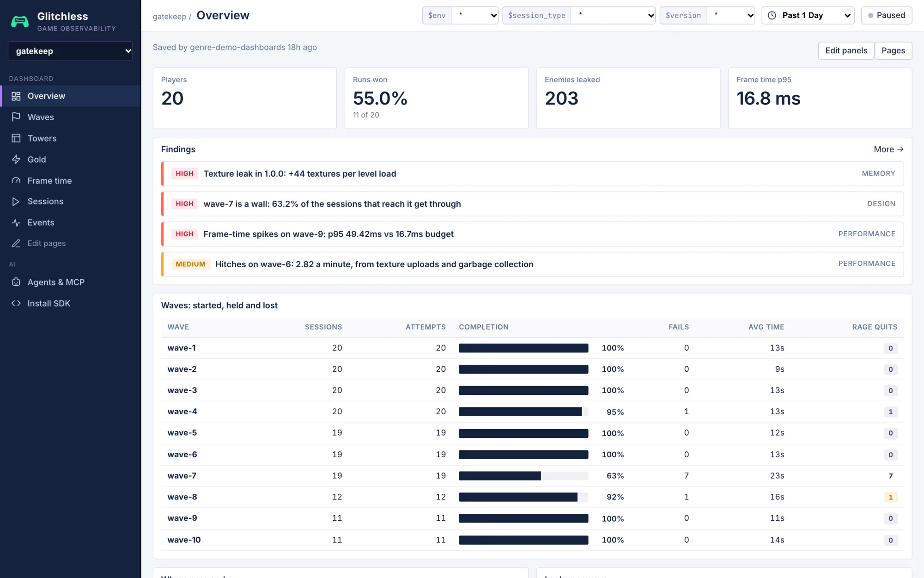
Task: Click the Enemies leaked 203 card
Action: [628, 98]
